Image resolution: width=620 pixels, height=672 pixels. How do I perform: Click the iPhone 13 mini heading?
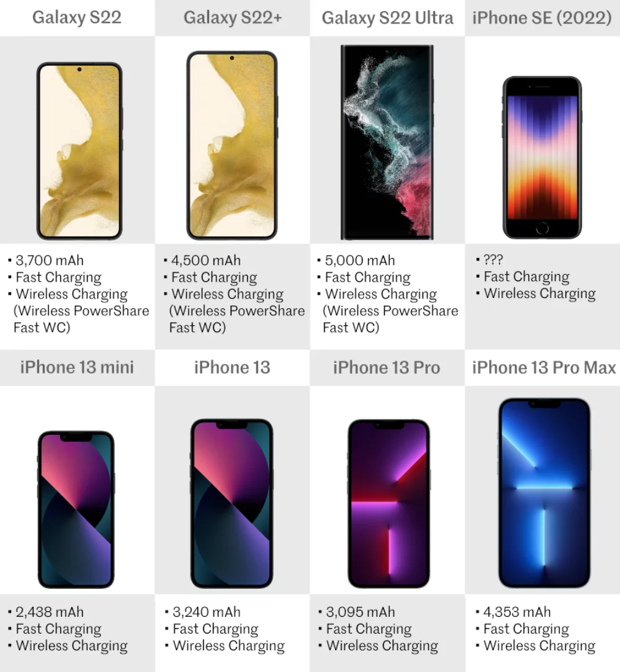click(77, 367)
